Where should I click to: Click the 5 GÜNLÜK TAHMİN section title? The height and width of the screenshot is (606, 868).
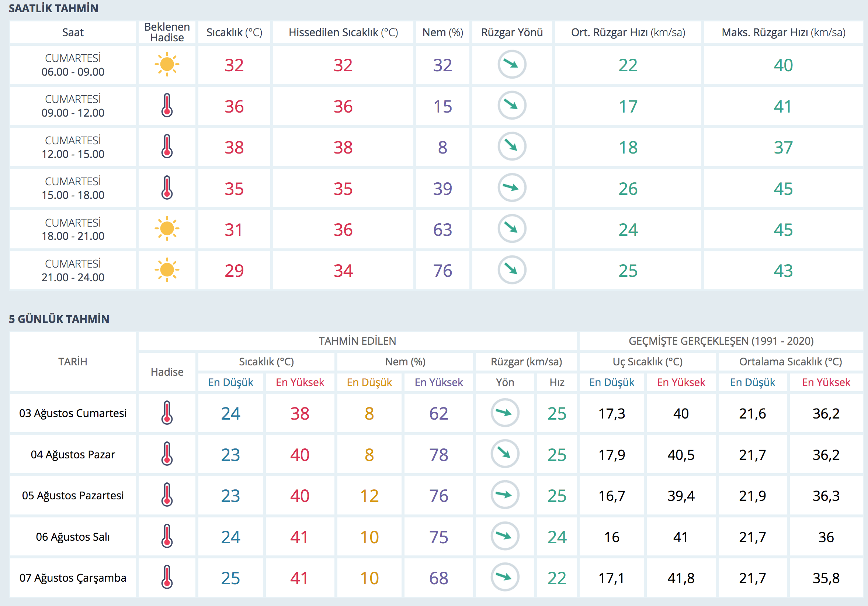point(59,319)
